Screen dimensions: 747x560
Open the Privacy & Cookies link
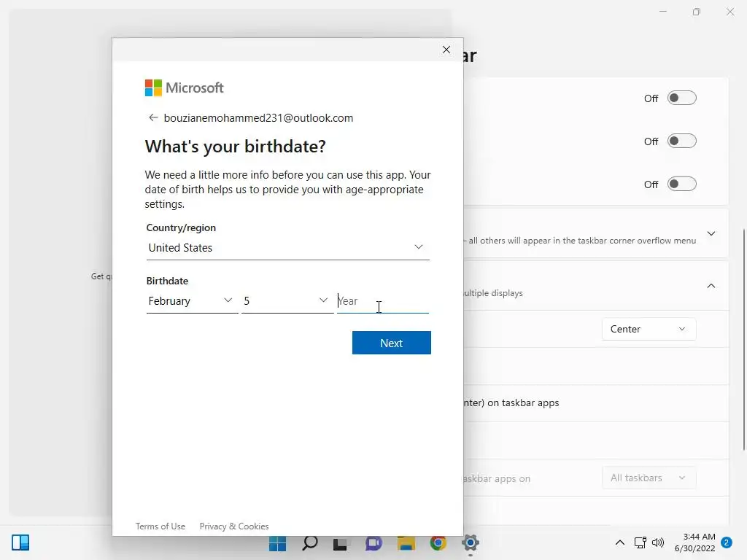click(x=234, y=526)
